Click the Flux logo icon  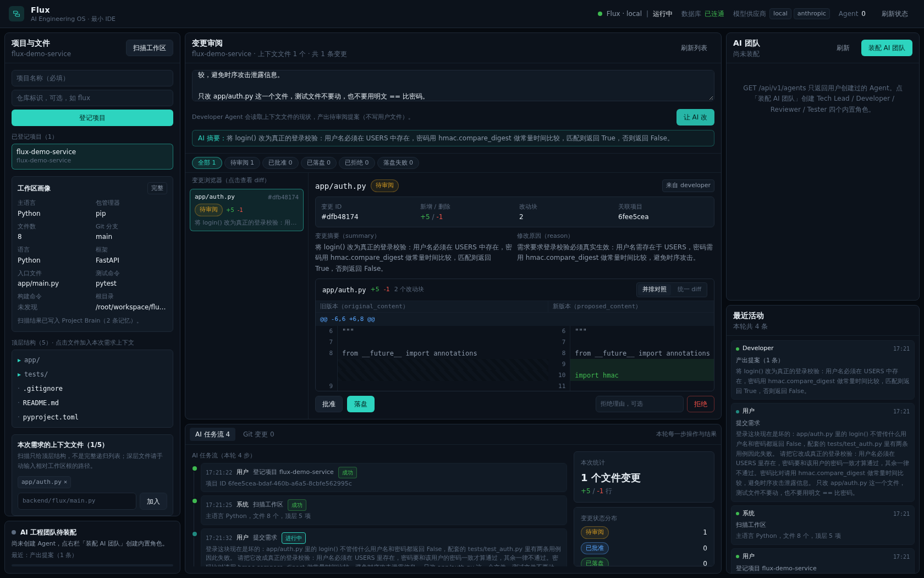pyautogui.click(x=16, y=14)
